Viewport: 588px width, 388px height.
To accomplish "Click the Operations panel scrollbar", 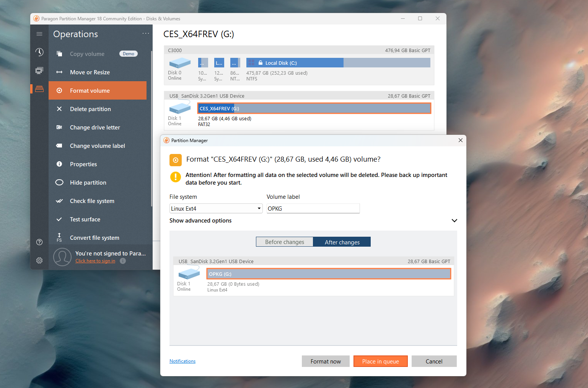I will (151, 128).
